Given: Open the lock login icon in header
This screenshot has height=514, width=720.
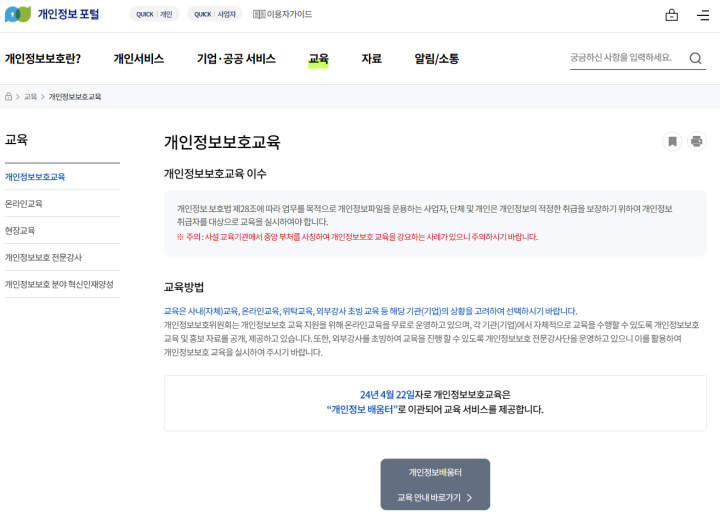Looking at the screenshot, I should (x=671, y=15).
